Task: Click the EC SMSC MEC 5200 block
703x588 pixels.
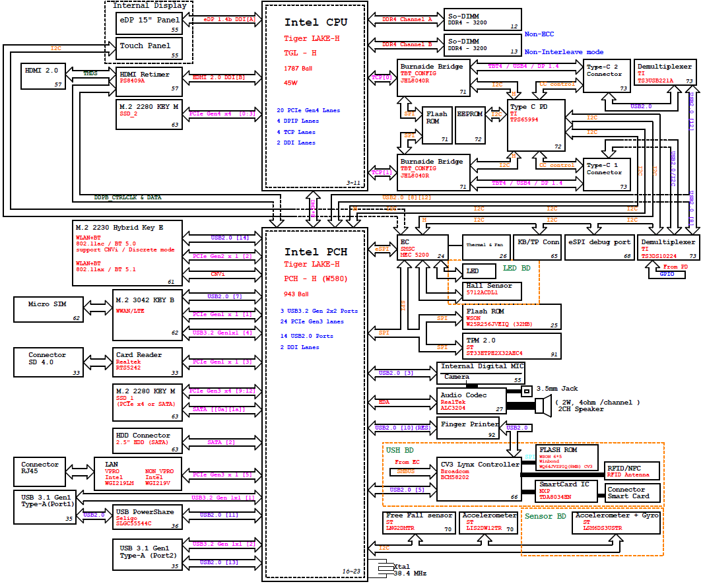Action: point(422,249)
